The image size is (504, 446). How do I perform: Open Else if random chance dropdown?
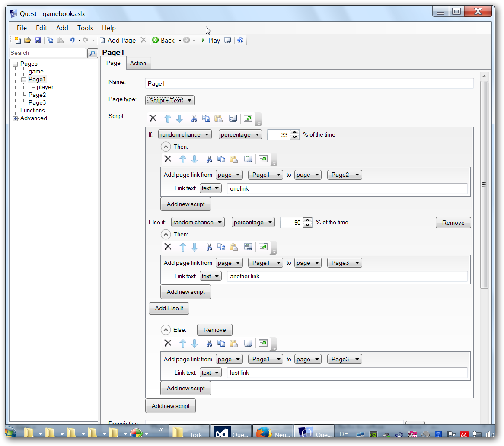point(198,223)
